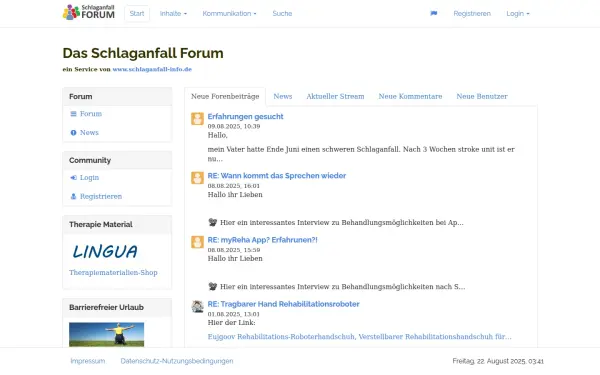Screen dimensions: 600x375
Task: Click the Das Schlaganfall Forum heading
Action: coord(143,53)
